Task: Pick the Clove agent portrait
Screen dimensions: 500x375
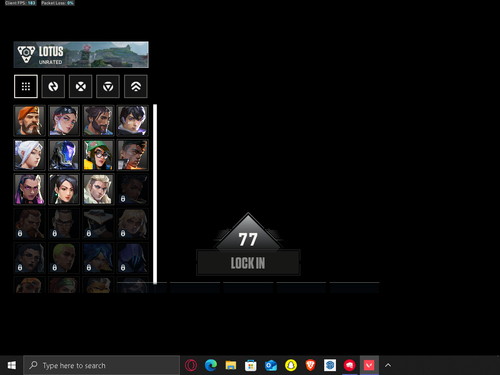Action: (x=64, y=121)
